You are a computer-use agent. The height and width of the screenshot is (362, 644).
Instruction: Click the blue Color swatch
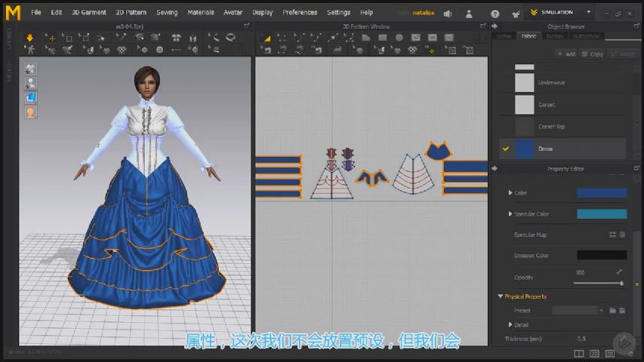tap(602, 192)
